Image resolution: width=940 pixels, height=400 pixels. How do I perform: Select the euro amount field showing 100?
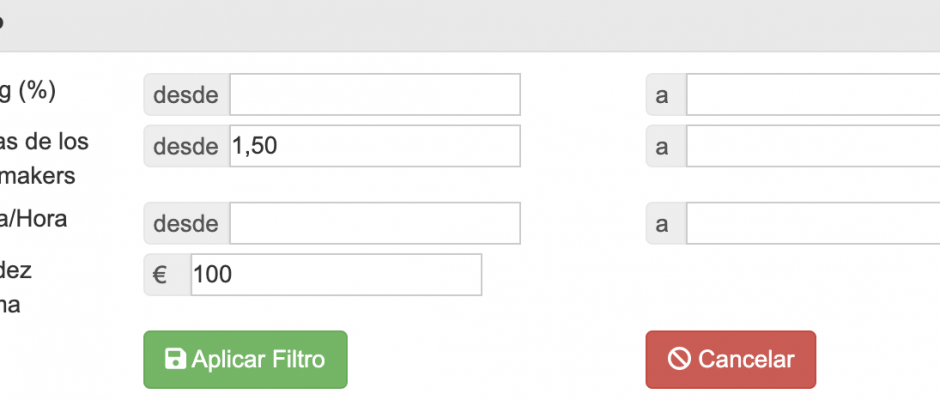click(x=336, y=275)
